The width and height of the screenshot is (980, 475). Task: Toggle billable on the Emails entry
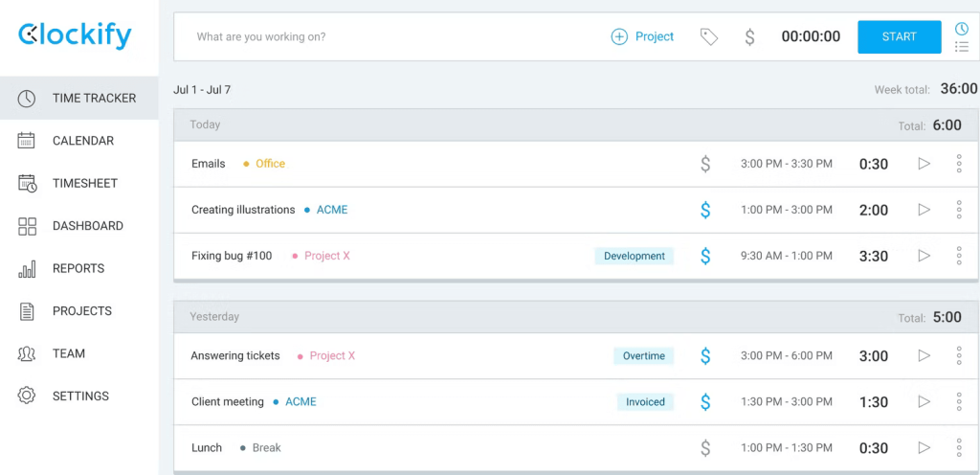click(705, 164)
